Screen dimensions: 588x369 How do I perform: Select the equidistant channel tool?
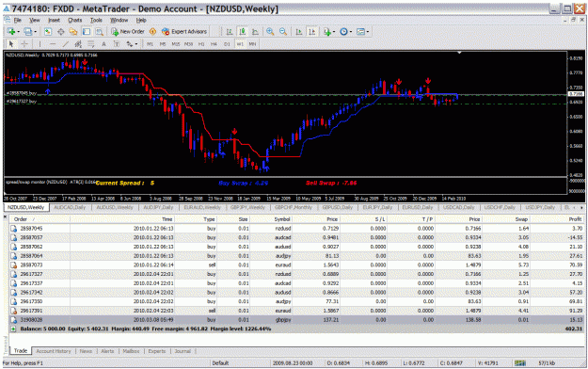pos(78,44)
